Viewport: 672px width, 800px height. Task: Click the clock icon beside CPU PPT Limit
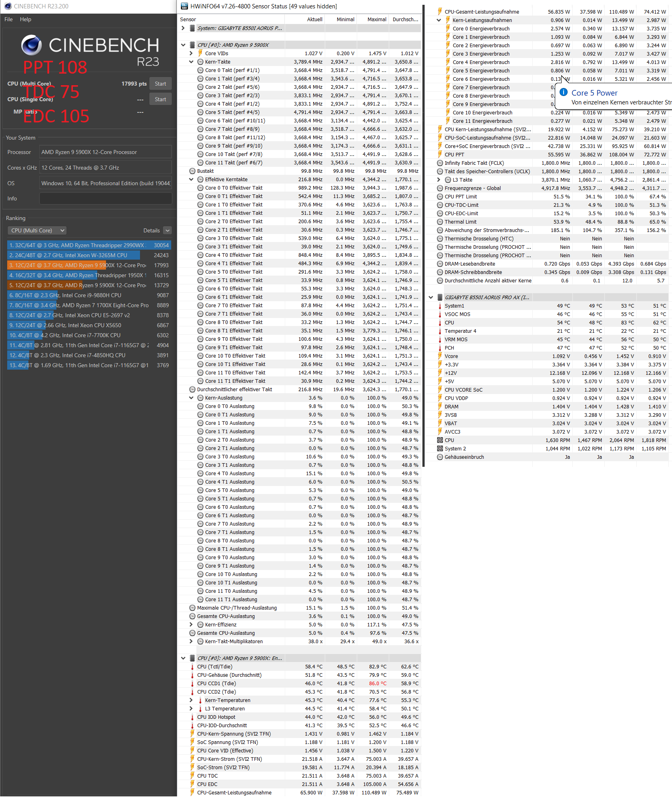(440, 196)
